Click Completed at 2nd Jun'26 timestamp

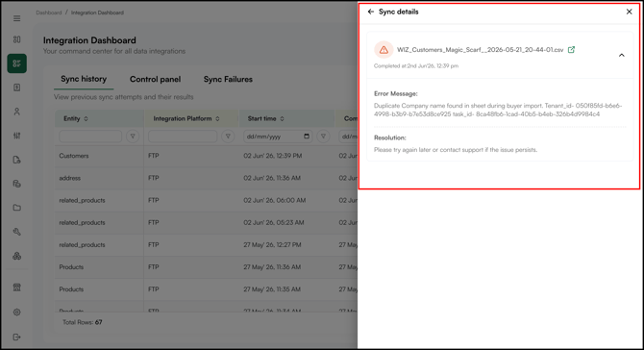coord(416,65)
